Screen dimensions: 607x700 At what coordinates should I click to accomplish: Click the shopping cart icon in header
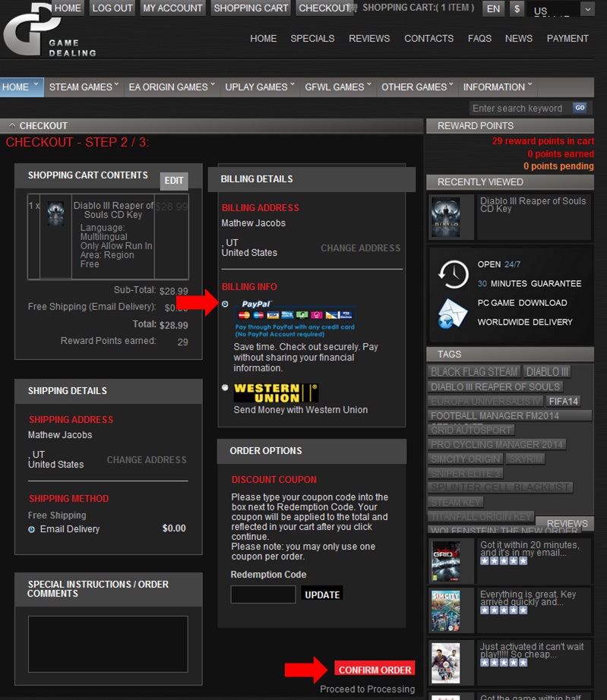click(353, 8)
